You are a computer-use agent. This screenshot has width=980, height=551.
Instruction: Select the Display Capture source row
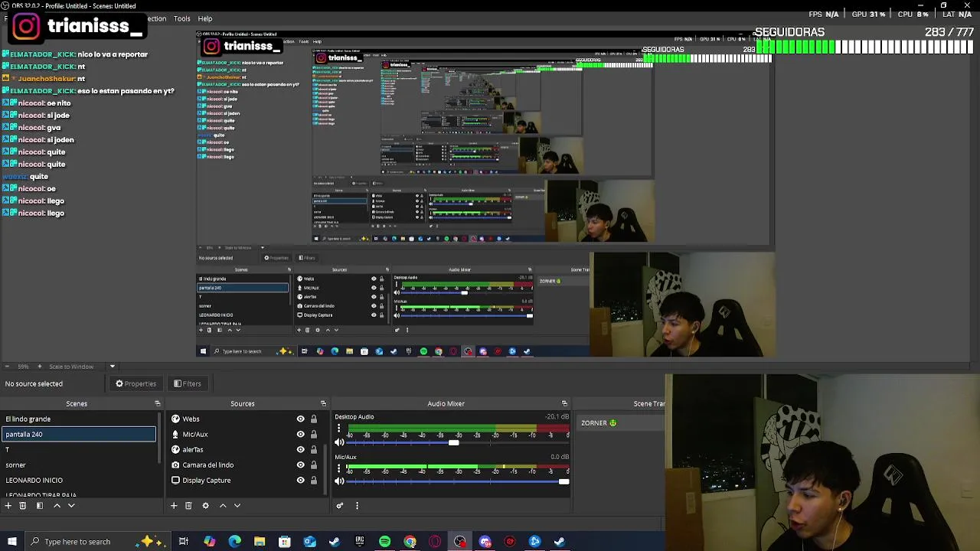pyautogui.click(x=243, y=481)
